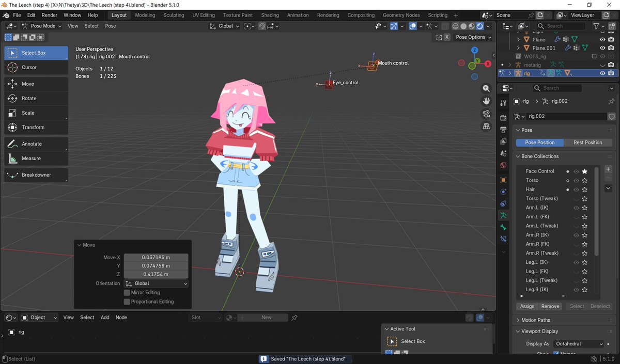Viewport: 620px width, 364px height.
Task: Open the Render properties tab icon
Action: pyautogui.click(x=504, y=117)
